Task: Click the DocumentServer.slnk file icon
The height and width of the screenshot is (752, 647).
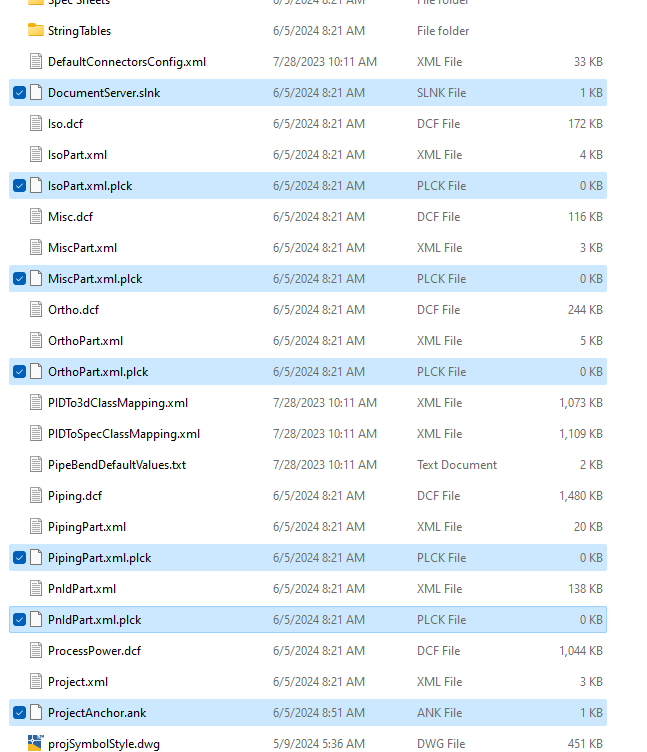Action: point(36,93)
